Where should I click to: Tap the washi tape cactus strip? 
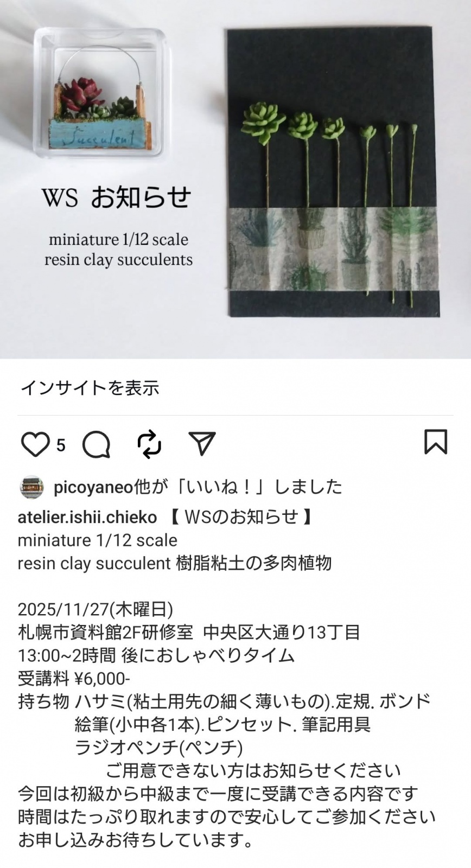[x=332, y=249]
